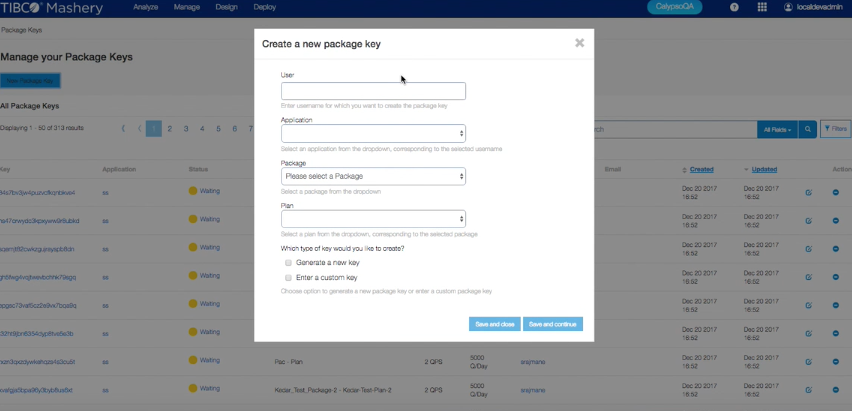Open the Filters panel
Image resolution: width=852 pixels, height=411 pixels.
pyautogui.click(x=835, y=129)
